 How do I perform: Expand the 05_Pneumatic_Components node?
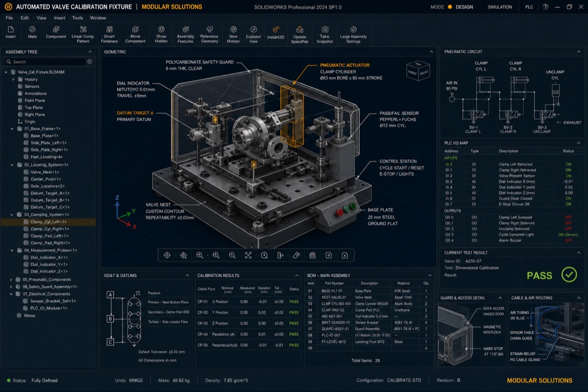pyautogui.click(x=11, y=280)
